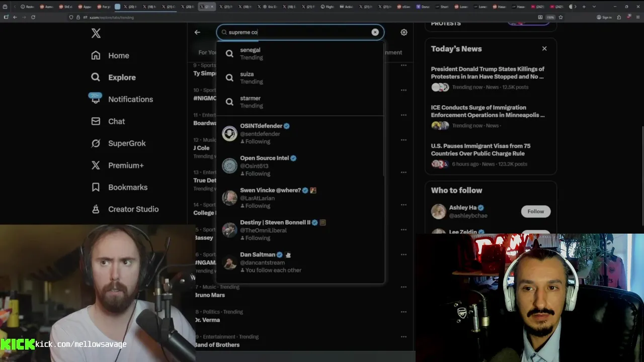This screenshot has width=644, height=362.
Task: Open Bookmarks in the sidebar
Action: click(119, 187)
